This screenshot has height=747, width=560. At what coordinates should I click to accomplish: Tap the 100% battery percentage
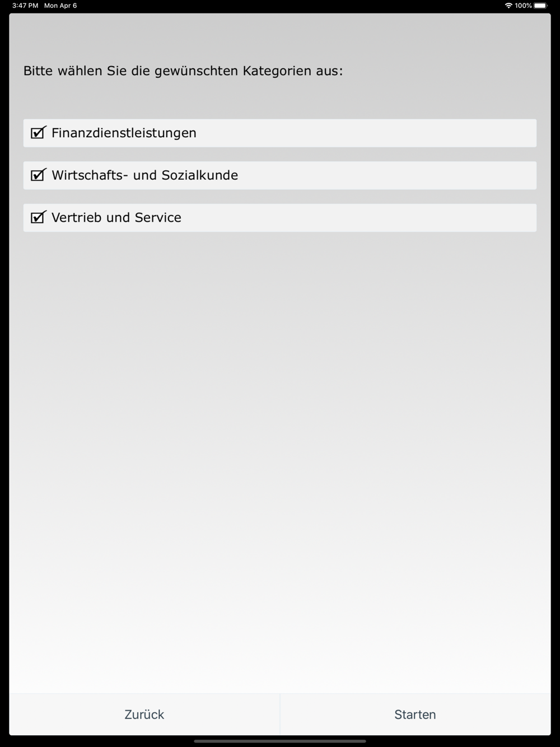point(523,6)
